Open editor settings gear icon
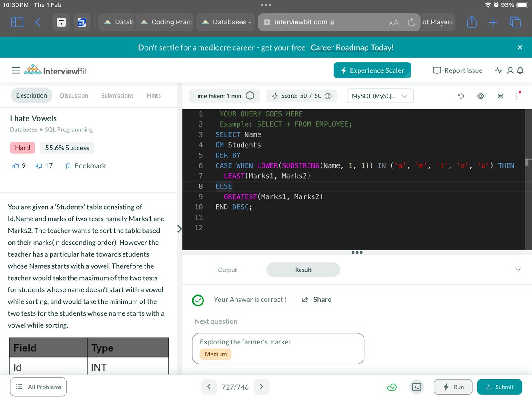The height and width of the screenshot is (399, 532). [480, 96]
